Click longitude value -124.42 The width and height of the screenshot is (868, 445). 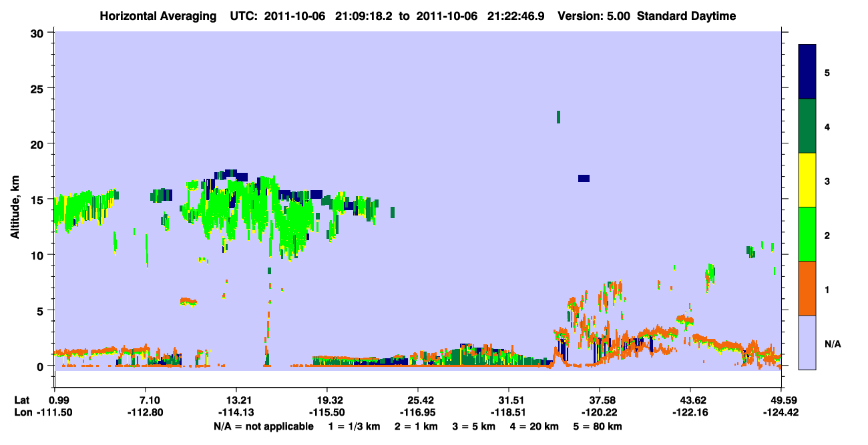(781, 412)
